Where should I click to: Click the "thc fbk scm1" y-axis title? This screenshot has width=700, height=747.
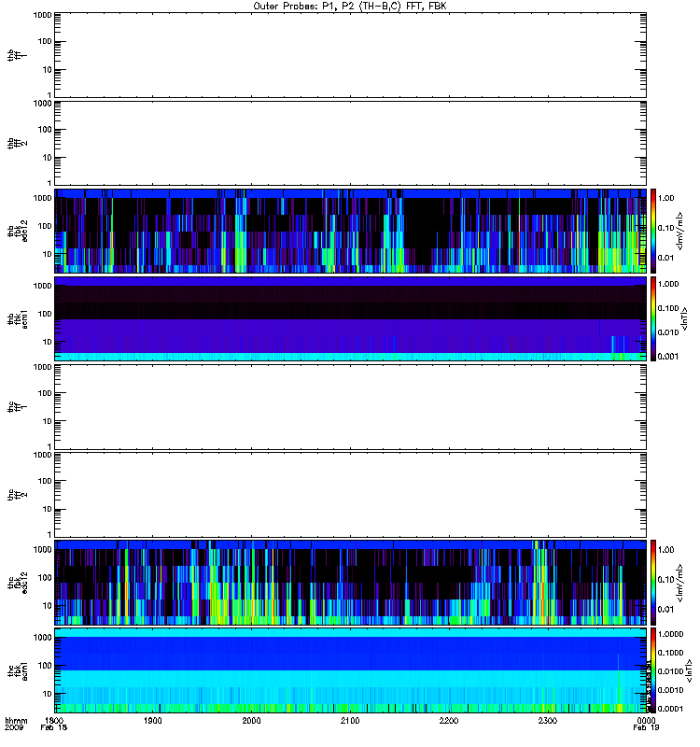[x=17, y=670]
